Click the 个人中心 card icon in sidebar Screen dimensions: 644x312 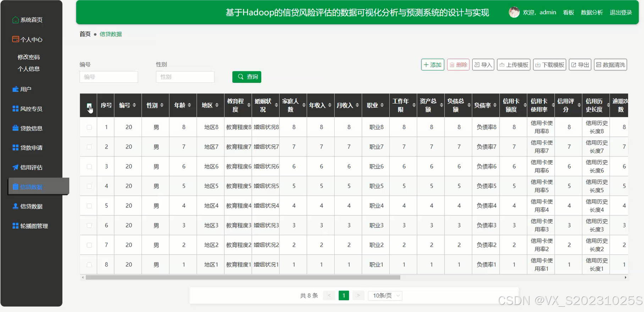coord(16,39)
